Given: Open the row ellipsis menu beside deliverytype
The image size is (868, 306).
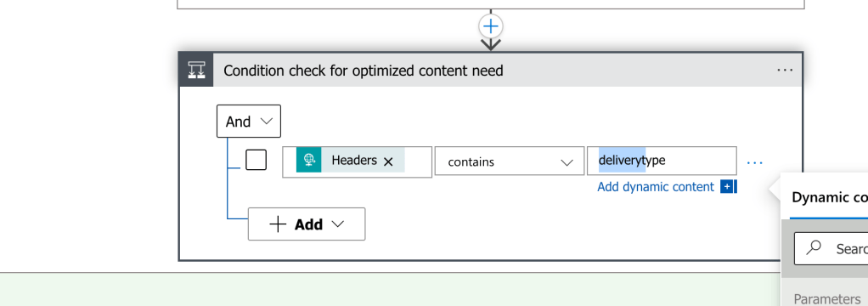Looking at the screenshot, I should [x=754, y=162].
